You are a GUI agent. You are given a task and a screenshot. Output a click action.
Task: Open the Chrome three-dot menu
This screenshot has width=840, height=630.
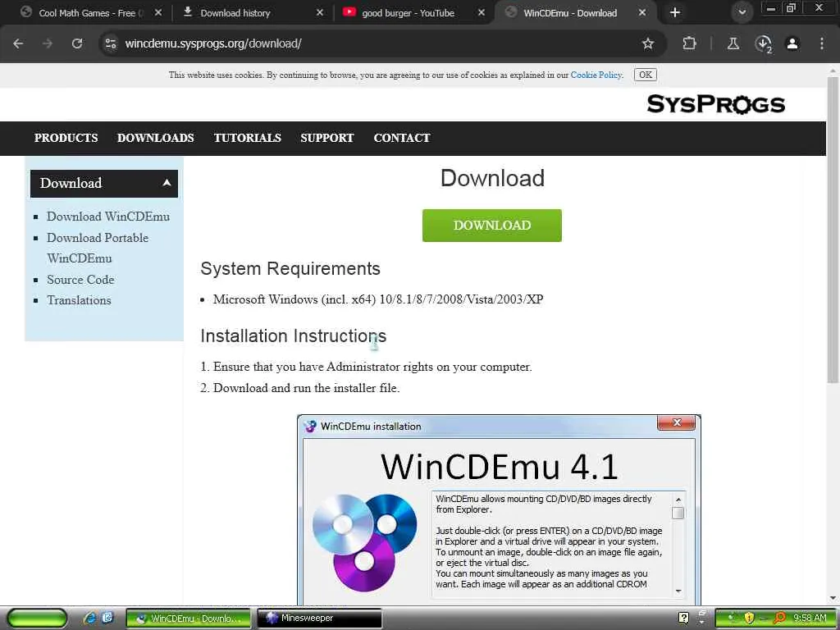(822, 43)
